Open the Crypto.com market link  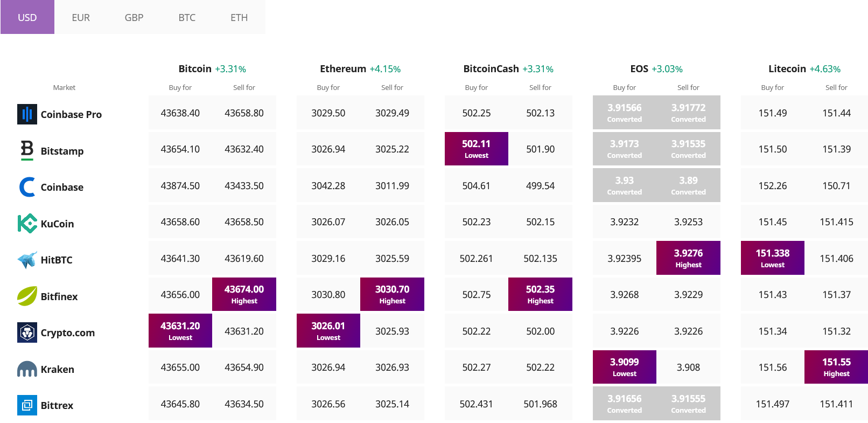click(68, 332)
